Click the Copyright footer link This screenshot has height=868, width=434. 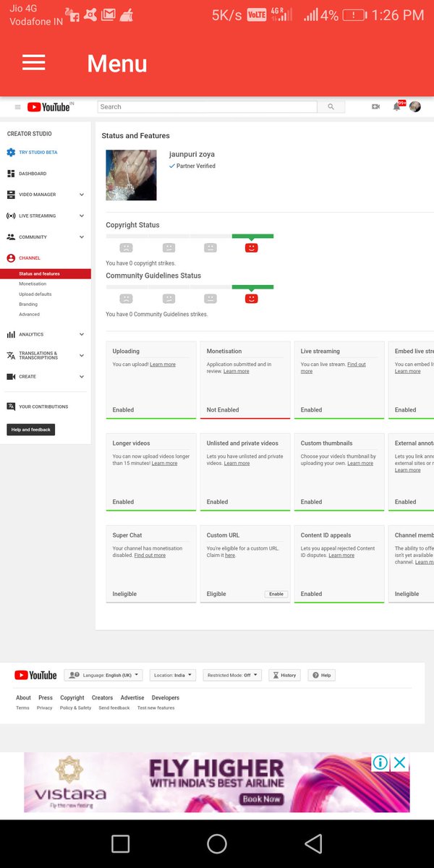[x=72, y=698]
